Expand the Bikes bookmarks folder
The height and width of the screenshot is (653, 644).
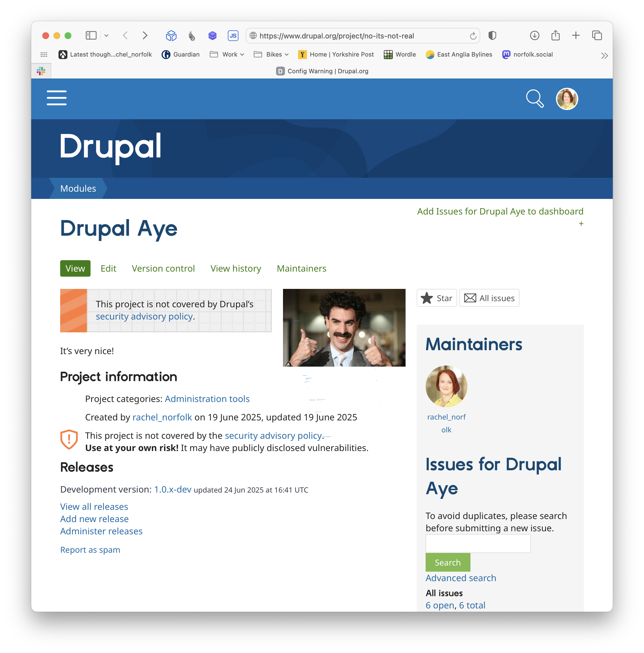[271, 54]
